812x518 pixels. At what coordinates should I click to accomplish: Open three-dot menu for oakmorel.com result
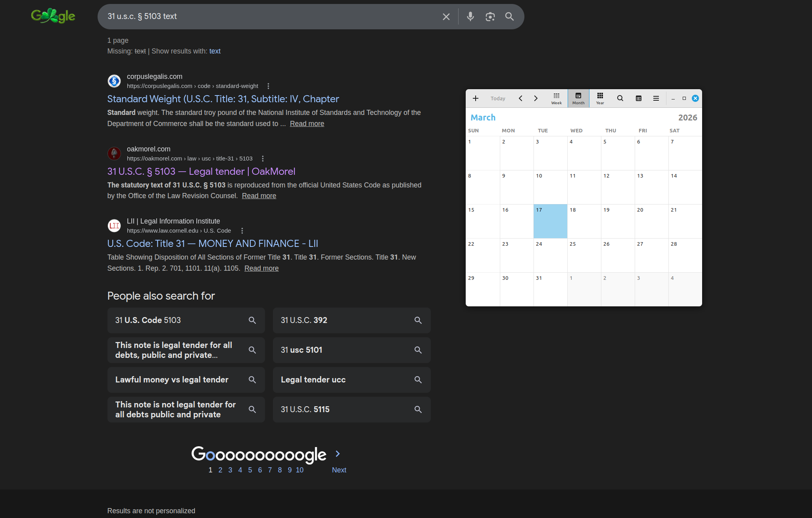[263, 159]
